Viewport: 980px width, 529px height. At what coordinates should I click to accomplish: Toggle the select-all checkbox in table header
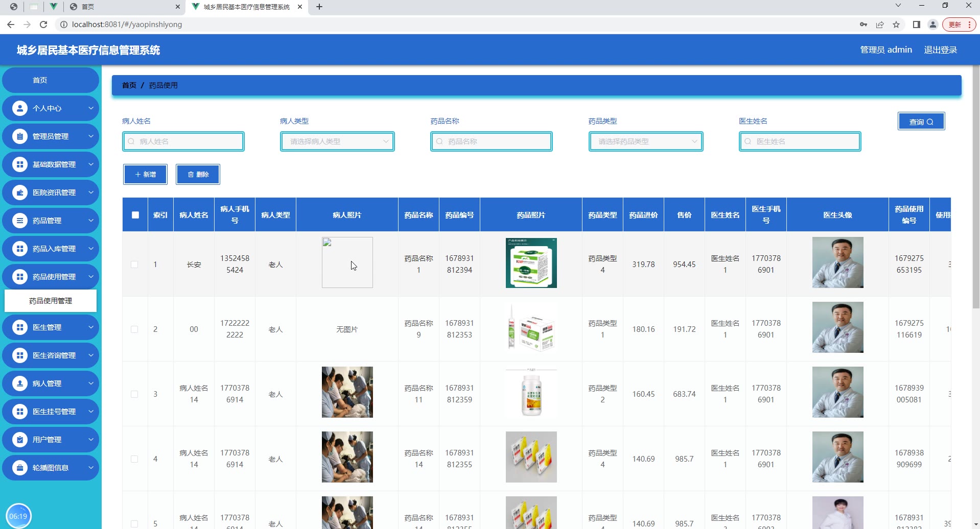point(135,215)
